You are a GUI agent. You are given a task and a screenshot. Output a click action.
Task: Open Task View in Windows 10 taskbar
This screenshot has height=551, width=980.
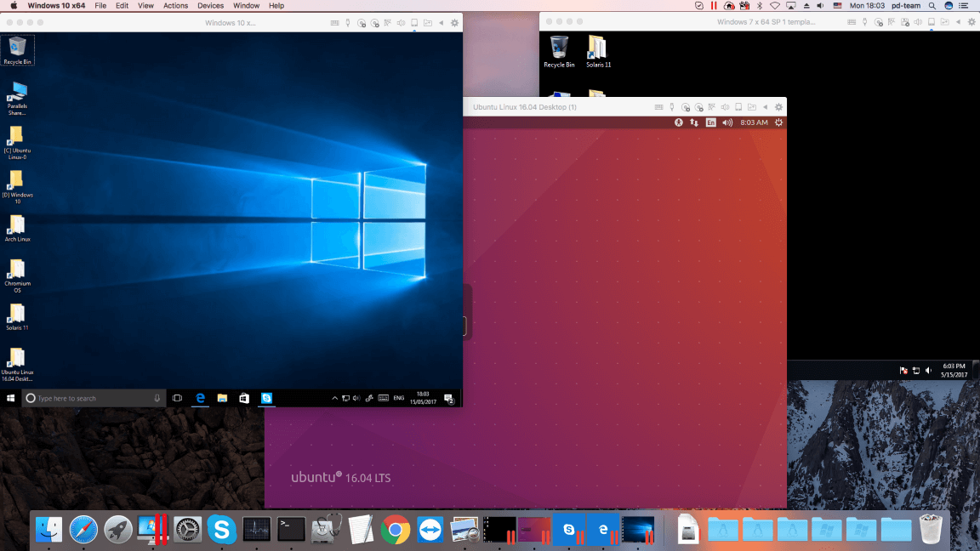(178, 398)
